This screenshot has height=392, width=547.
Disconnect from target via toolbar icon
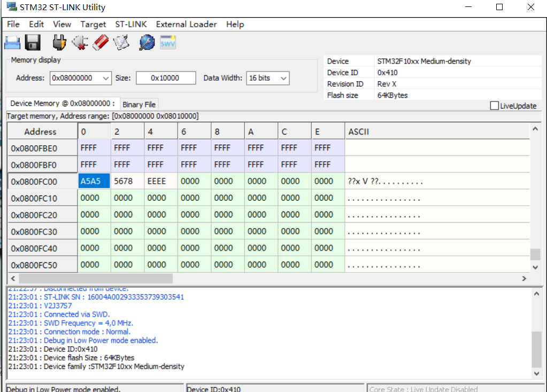pos(80,43)
